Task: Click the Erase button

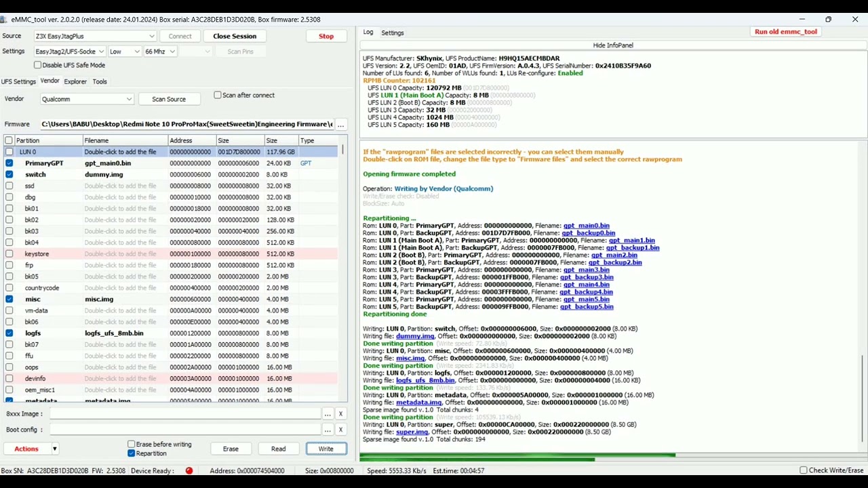Action: [231, 449]
